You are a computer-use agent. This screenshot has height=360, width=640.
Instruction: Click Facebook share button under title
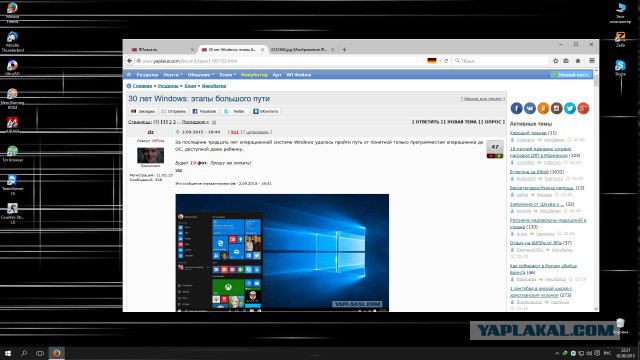204,111
